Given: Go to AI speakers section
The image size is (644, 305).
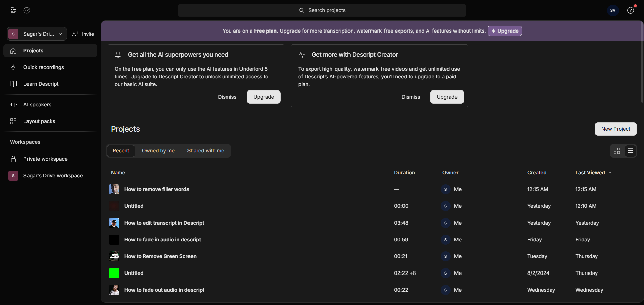Looking at the screenshot, I should (x=37, y=105).
